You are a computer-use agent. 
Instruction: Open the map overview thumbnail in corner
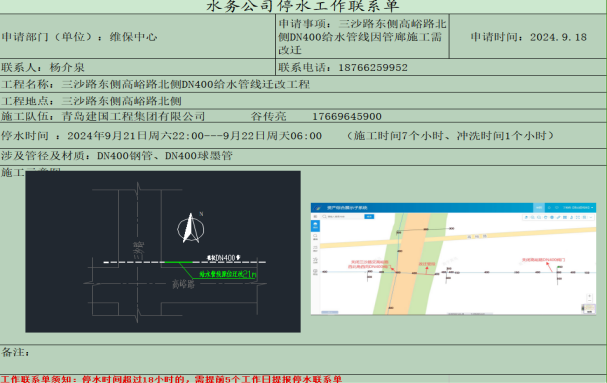click(x=589, y=309)
